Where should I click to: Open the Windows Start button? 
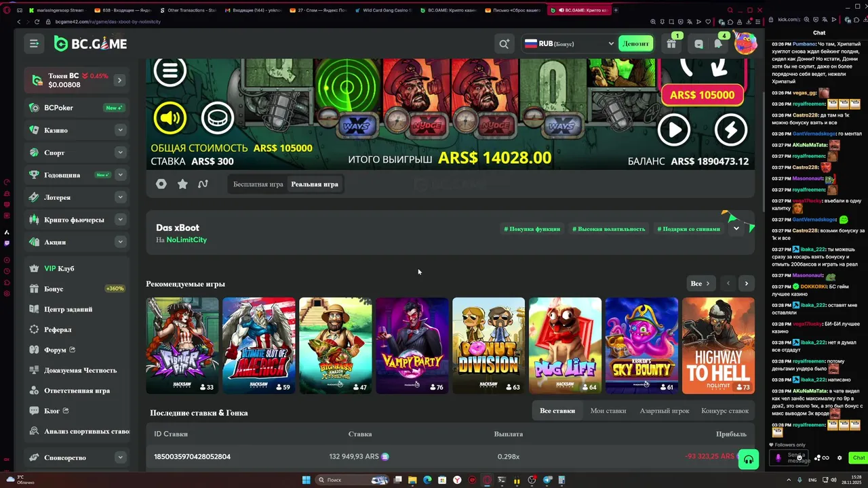tap(306, 480)
